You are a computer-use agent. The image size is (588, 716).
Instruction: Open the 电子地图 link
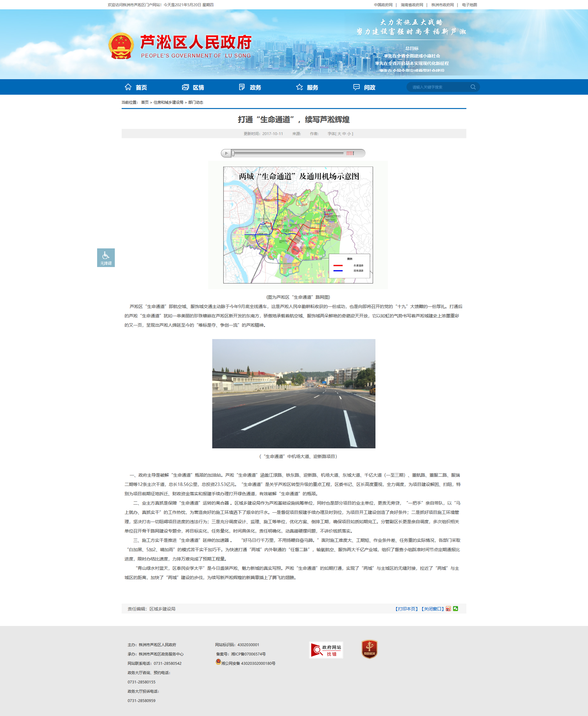coord(469,5)
